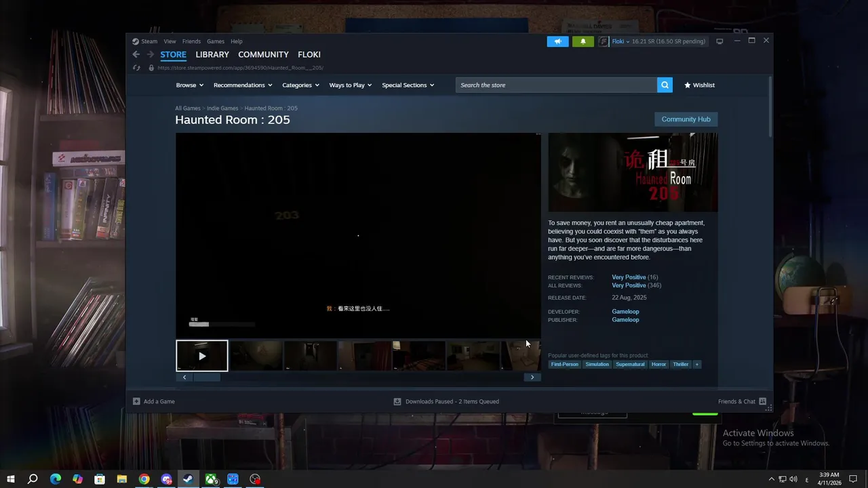This screenshot has height=488, width=868.
Task: Open the Xbox app from the taskbar
Action: pos(211,479)
